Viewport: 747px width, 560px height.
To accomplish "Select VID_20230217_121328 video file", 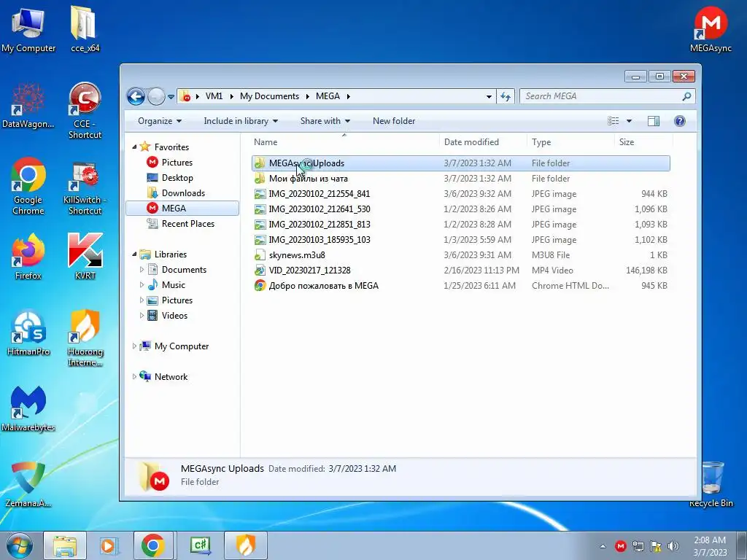I will (461, 270).
